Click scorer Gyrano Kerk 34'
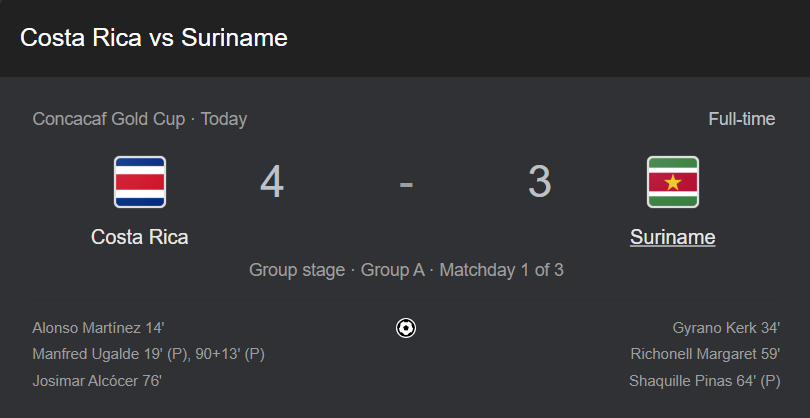This screenshot has width=810, height=418. [x=726, y=328]
